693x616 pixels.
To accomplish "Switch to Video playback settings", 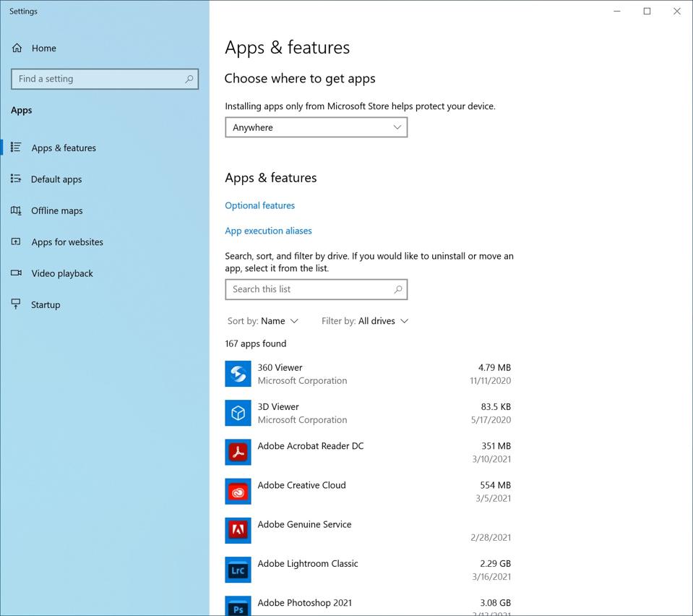I will [x=62, y=273].
